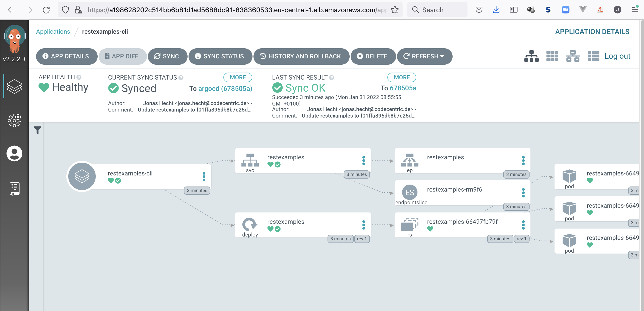Image resolution: width=644 pixels, height=311 pixels.
Task: Open SYNC STATUS panel
Action: [x=220, y=56]
